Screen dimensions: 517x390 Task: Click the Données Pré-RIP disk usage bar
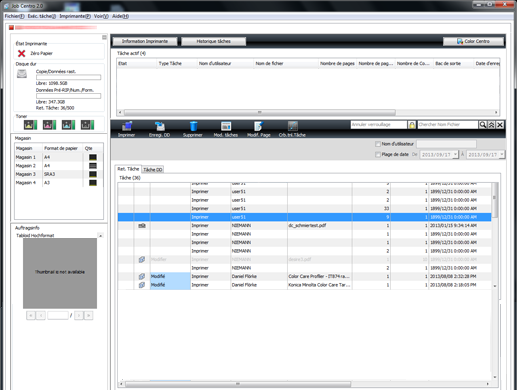(x=68, y=96)
